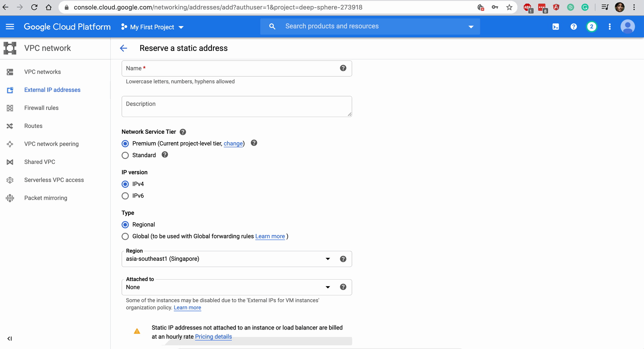Show help for Region field
Viewport: 644px width, 349px height.
(343, 259)
